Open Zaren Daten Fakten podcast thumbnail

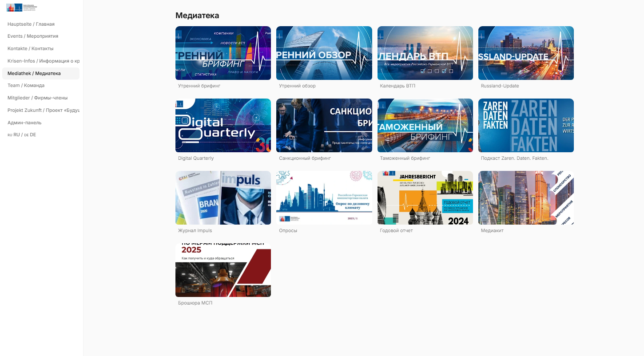click(x=526, y=126)
